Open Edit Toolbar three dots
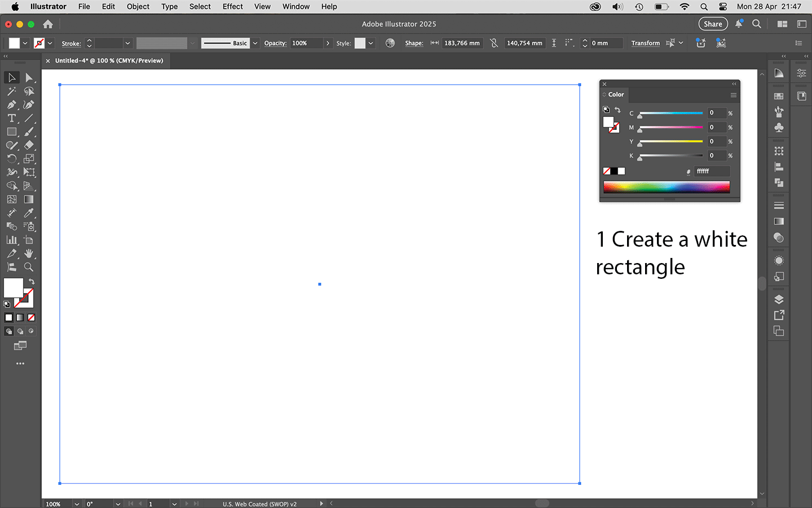Screen dimensions: 812x508 20,364
